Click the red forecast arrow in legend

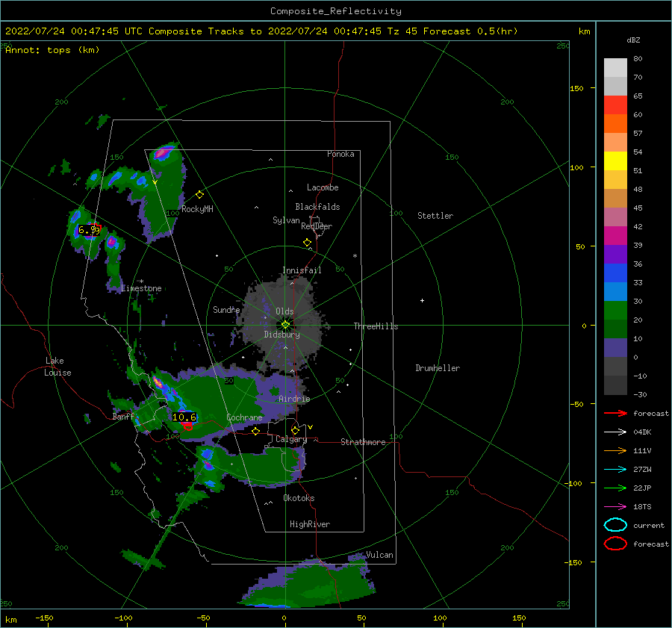pyautogui.click(x=616, y=413)
